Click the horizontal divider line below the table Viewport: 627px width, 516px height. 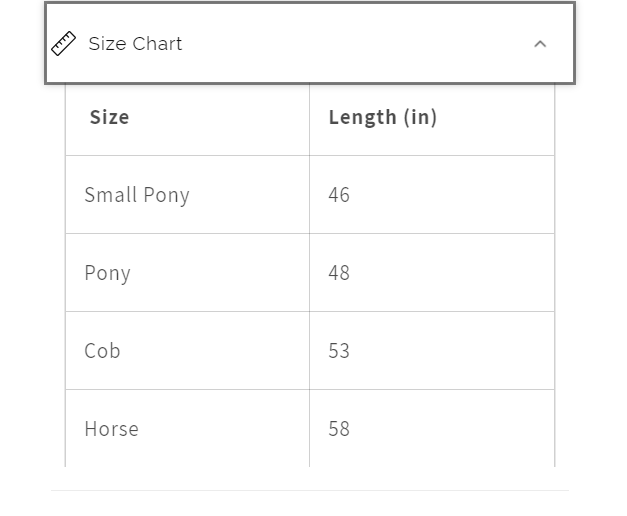[x=310, y=490]
